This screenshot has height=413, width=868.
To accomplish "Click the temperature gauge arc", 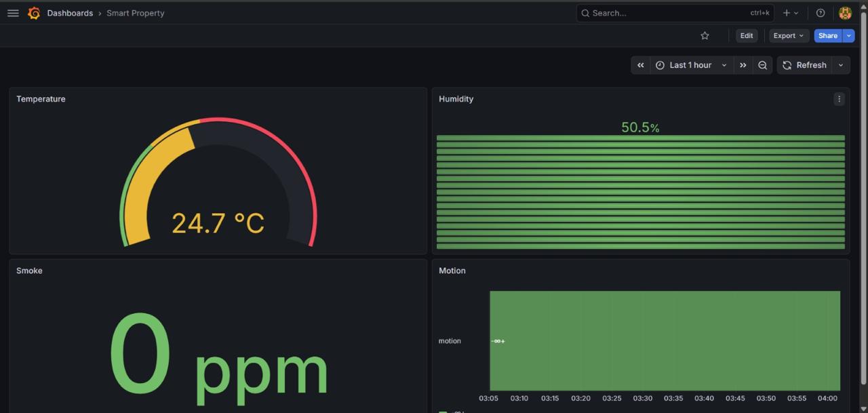I will pos(218,182).
